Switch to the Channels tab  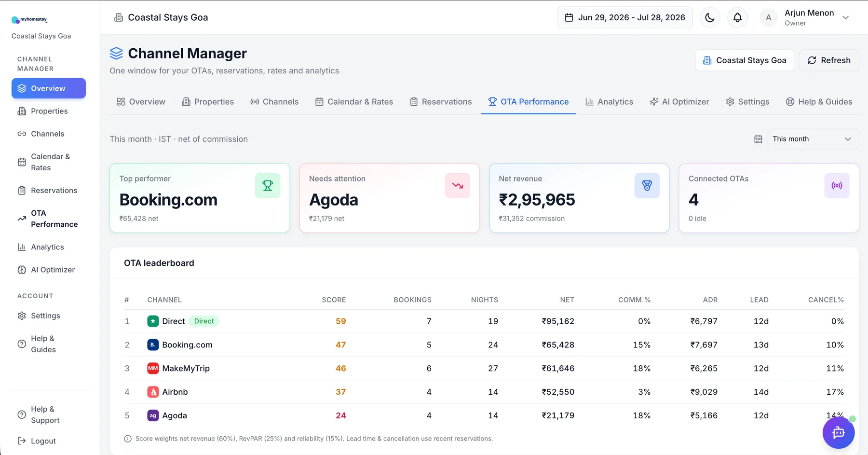(274, 102)
